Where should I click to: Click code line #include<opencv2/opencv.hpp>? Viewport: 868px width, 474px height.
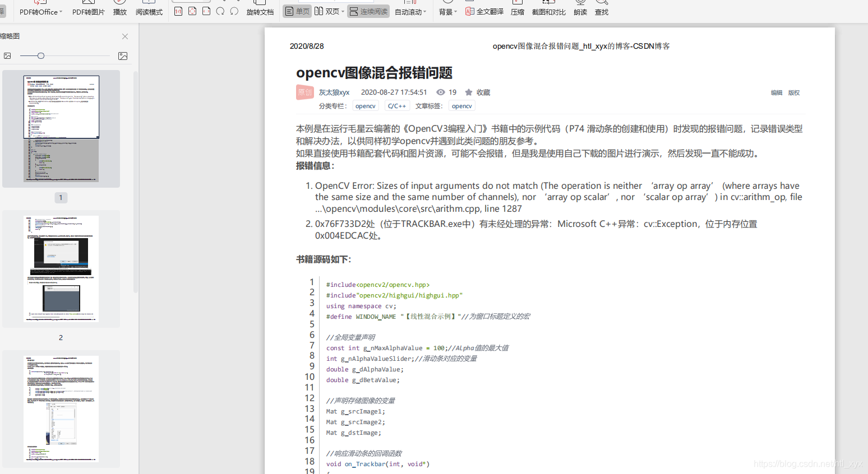pos(378,285)
